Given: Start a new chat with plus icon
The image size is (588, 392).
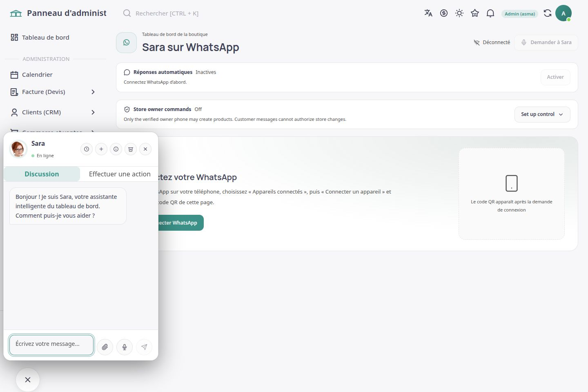Looking at the screenshot, I should [x=101, y=149].
